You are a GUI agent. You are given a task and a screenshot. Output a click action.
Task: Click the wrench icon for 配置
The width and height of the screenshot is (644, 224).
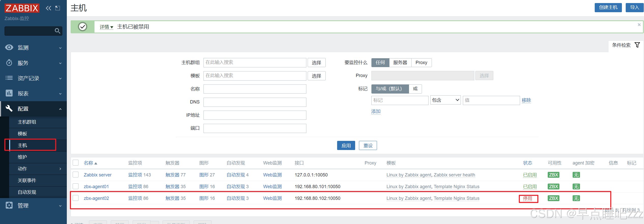pyautogui.click(x=9, y=108)
